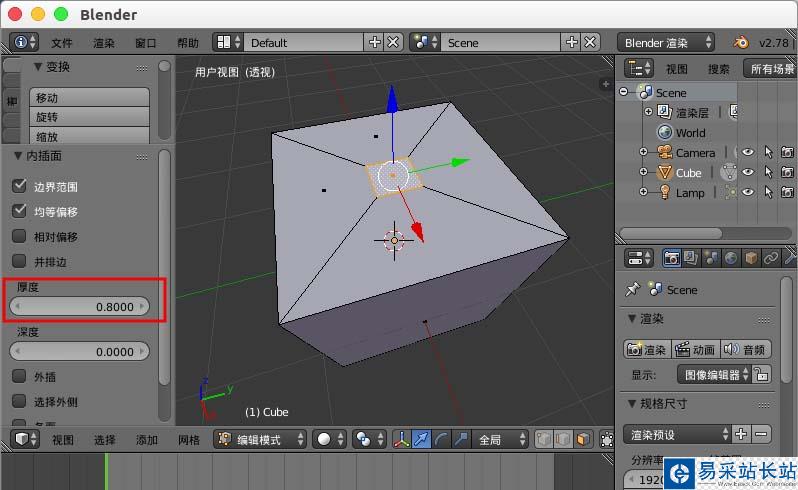Open the Blender 渲染 engine dropdown
Image resolution: width=798 pixels, height=490 pixels.
(667, 42)
